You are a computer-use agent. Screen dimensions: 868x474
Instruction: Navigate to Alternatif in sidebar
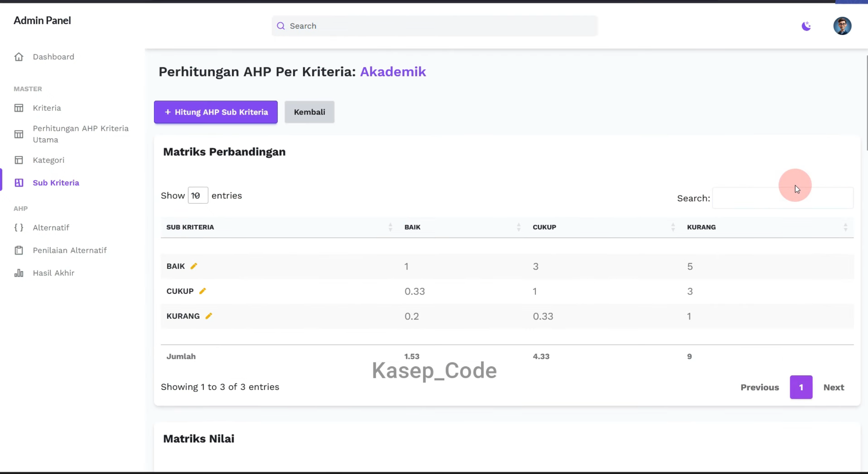51,227
